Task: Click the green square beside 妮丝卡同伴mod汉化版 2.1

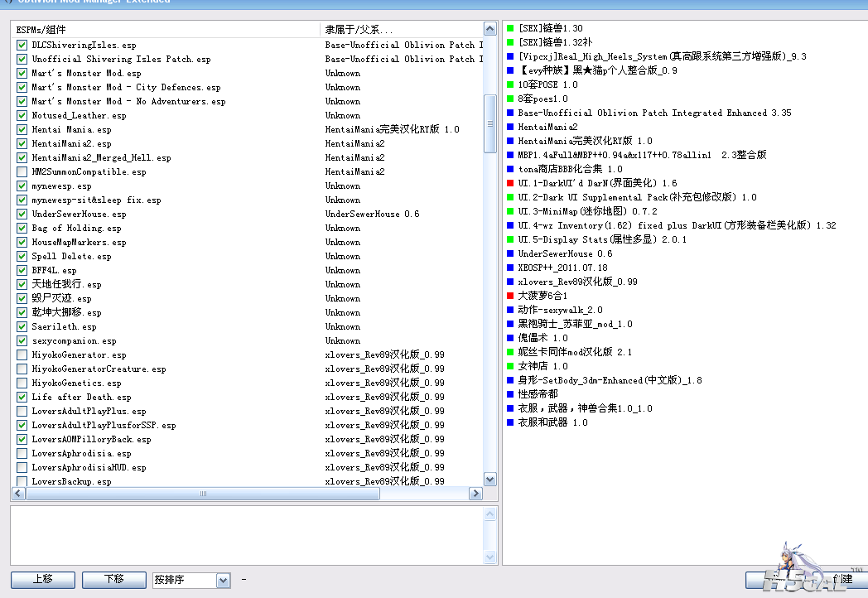Action: tap(510, 352)
